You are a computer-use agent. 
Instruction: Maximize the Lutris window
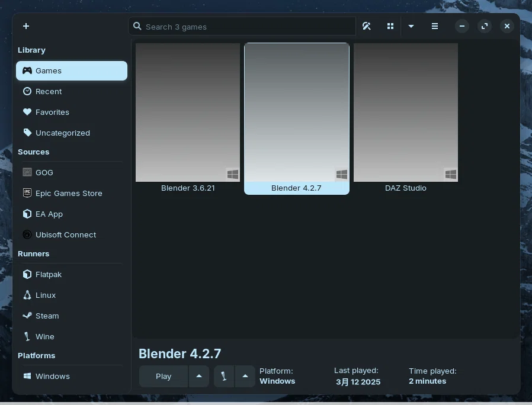485,26
